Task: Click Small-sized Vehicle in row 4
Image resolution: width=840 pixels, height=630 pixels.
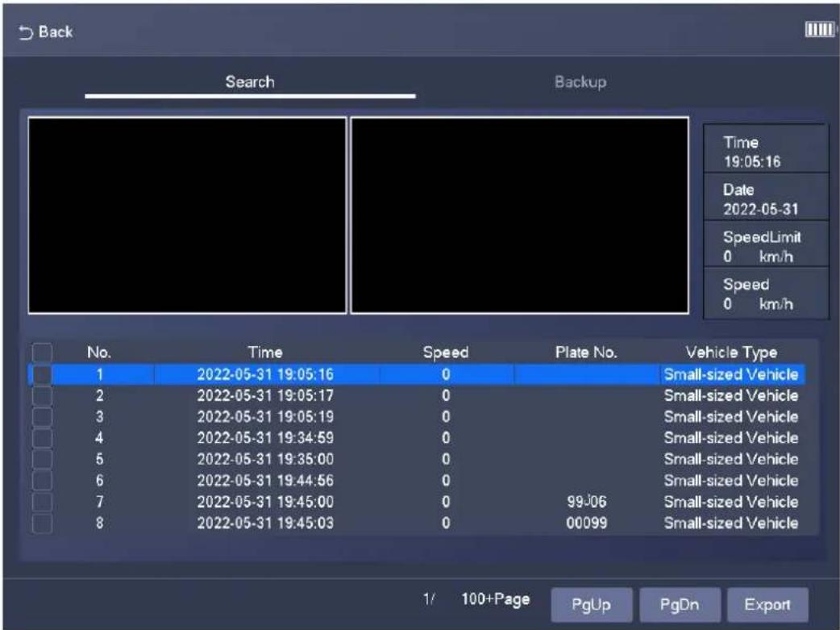Action: tap(731, 438)
